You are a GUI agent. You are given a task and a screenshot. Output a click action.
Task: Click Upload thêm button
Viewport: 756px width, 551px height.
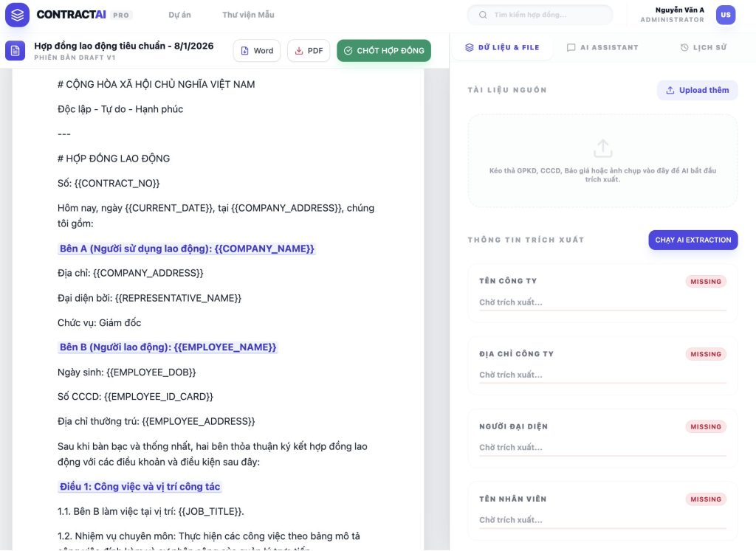coord(697,90)
